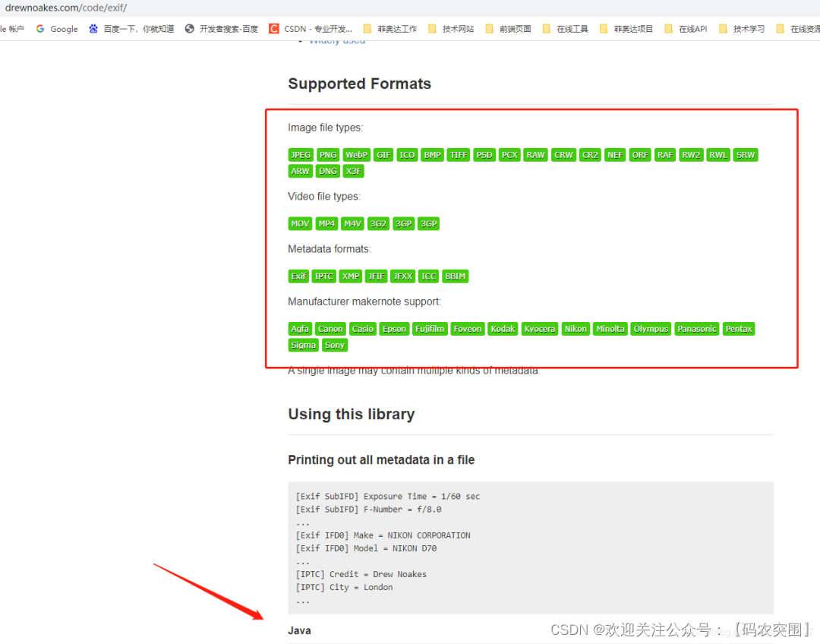Click the MP4 video badge
This screenshot has height=644, width=820.
[x=326, y=224]
